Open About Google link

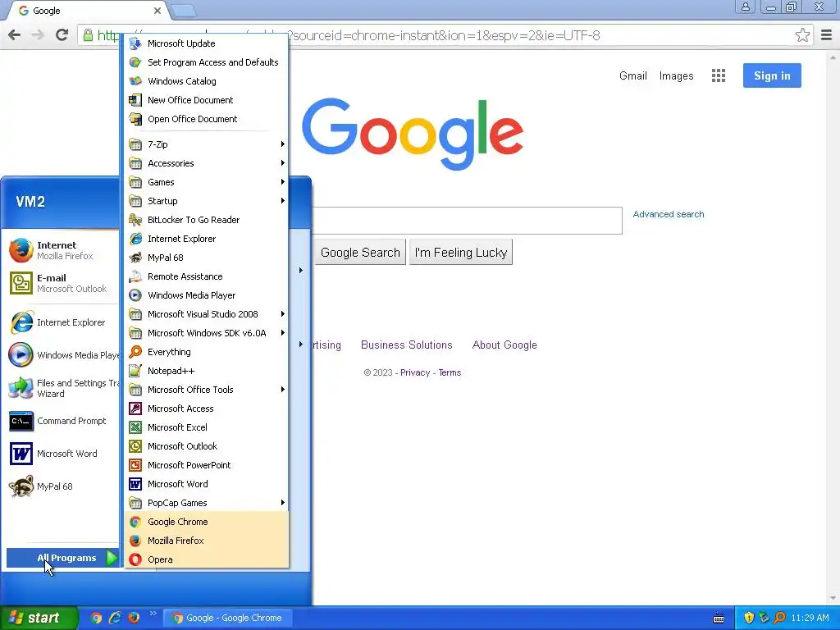click(504, 345)
